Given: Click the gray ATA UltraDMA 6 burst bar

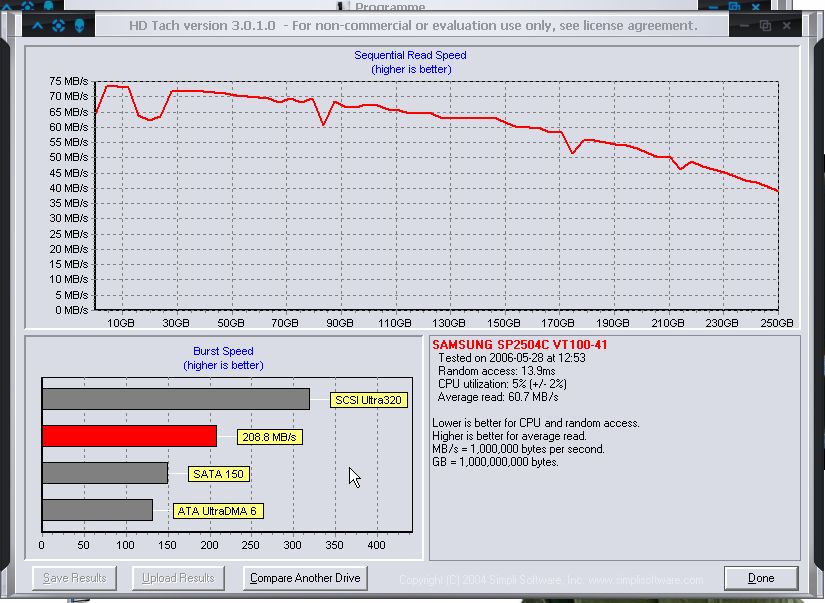Looking at the screenshot, I should (97, 510).
